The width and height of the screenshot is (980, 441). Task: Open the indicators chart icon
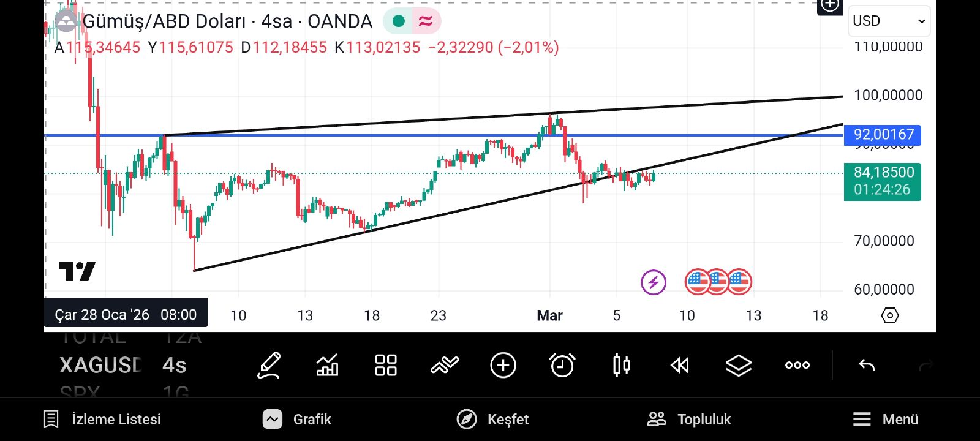pyautogui.click(x=327, y=366)
